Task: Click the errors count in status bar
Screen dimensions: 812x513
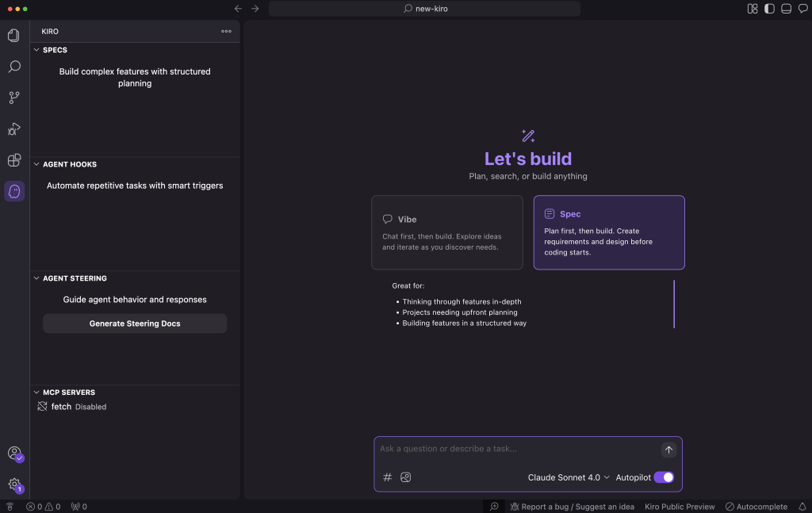Action: click(34, 507)
